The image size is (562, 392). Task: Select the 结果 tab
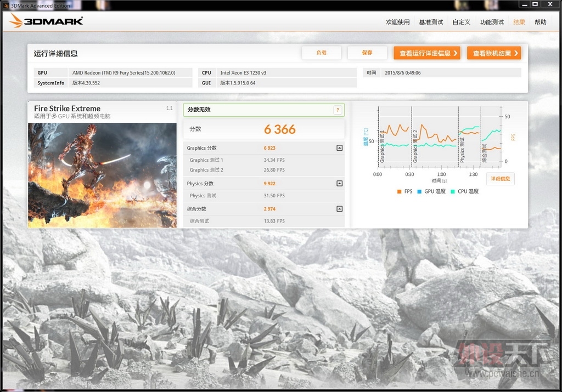[x=519, y=22]
